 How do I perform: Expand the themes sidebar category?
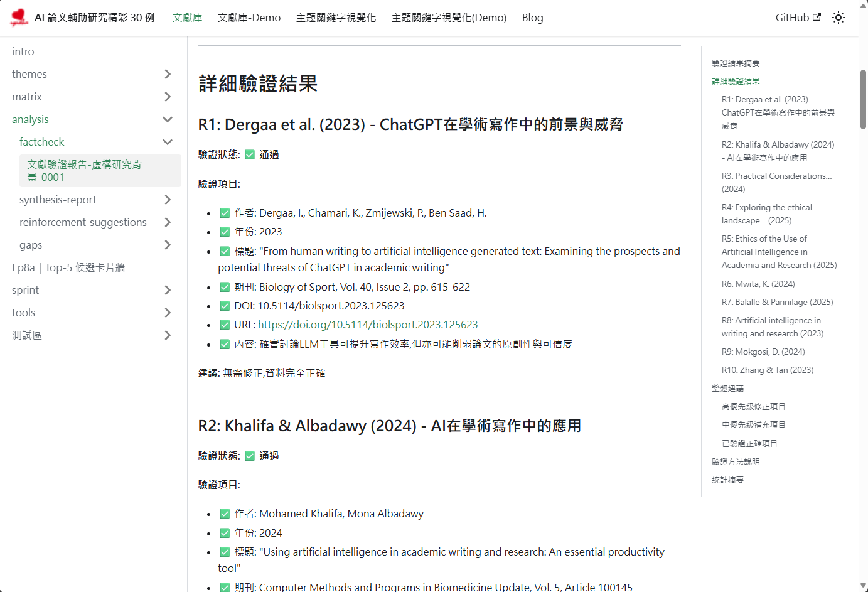[168, 74]
